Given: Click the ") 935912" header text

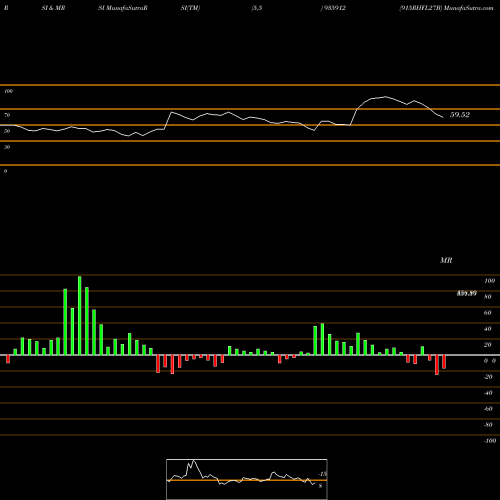Looking at the screenshot, I should pos(333,8).
